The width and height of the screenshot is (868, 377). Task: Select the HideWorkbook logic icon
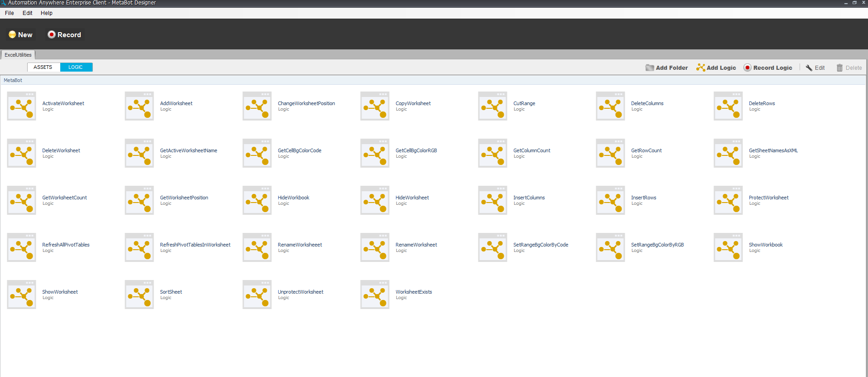pos(257,200)
